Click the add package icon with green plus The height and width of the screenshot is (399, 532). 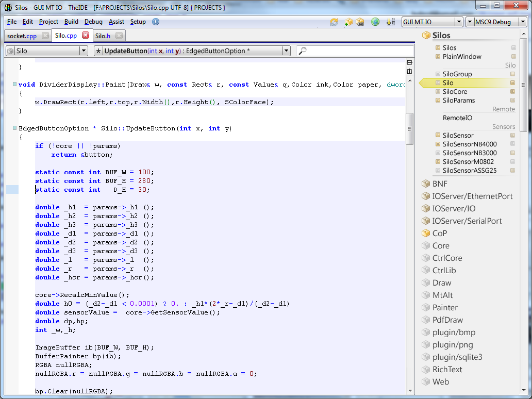(x=349, y=22)
